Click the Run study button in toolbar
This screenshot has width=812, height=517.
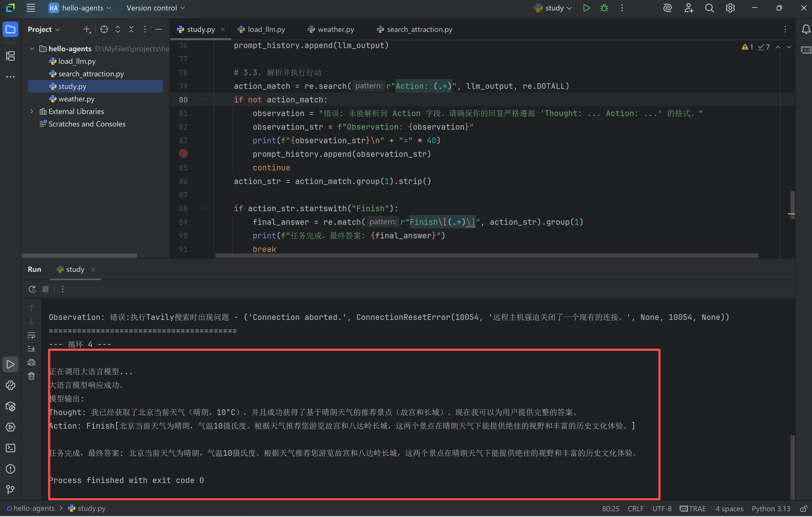coord(587,8)
